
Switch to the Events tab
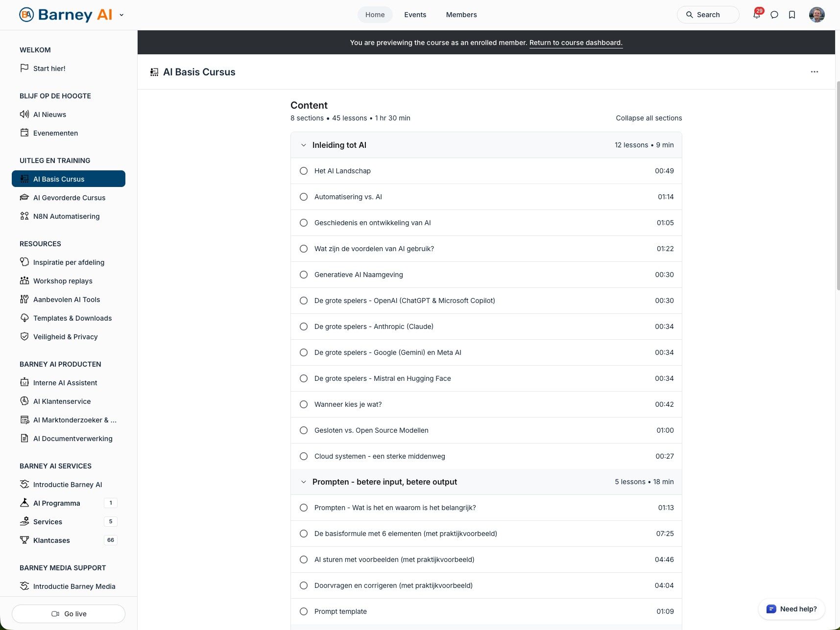pos(415,15)
